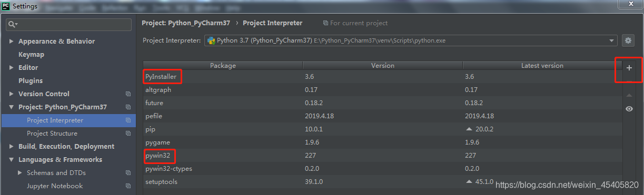
Task: Expand Appearance & Behavior section
Action: pos(12,42)
